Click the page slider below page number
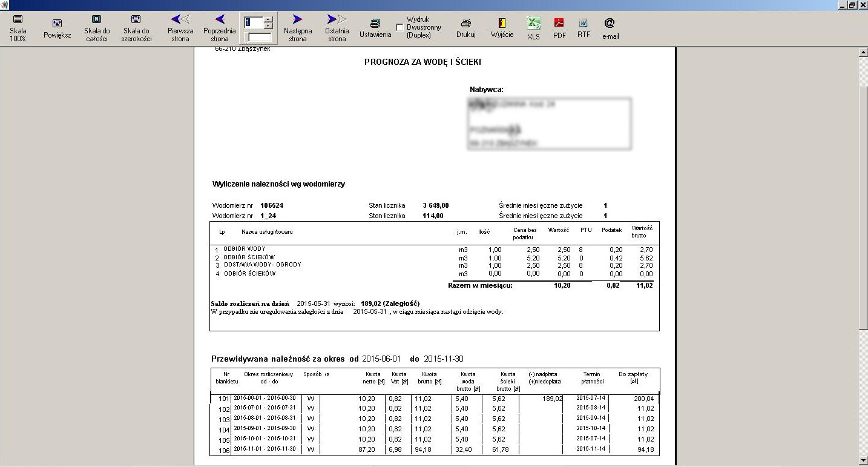This screenshot has width=868, height=467. (x=258, y=37)
